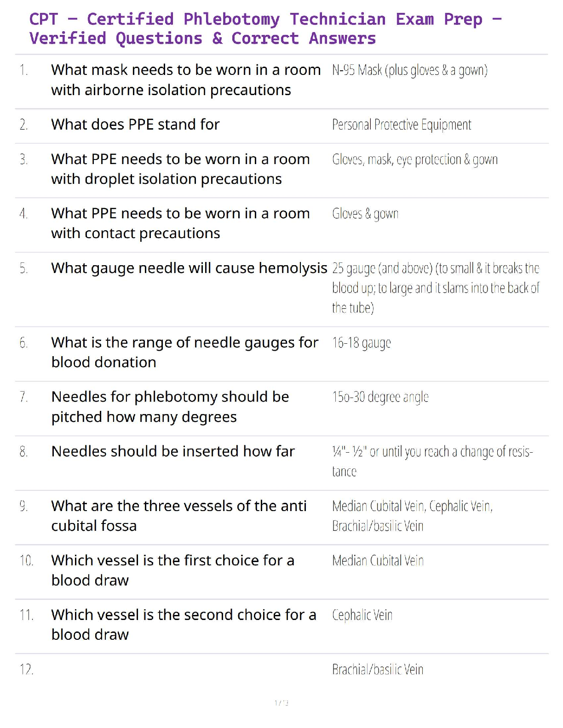Screen dimensions: 563x728
Task: Select the 'Median Cubital Vein' answer for question 10
Action: click(378, 561)
